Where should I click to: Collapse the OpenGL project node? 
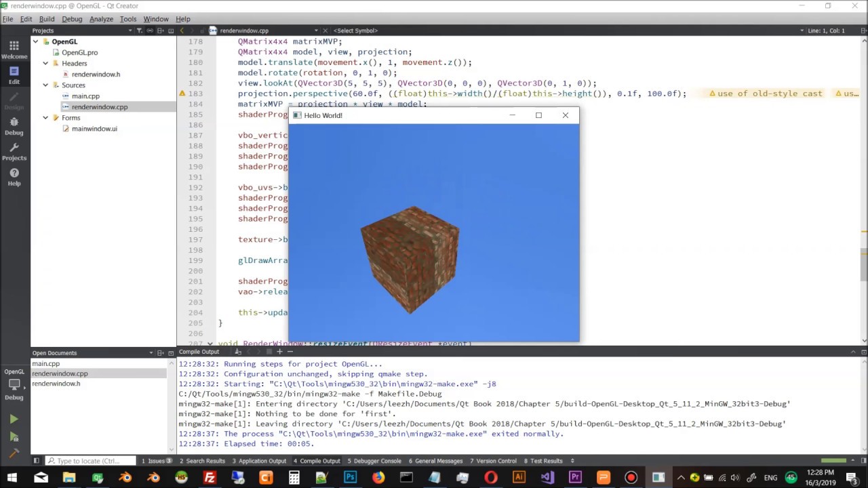tap(36, 41)
